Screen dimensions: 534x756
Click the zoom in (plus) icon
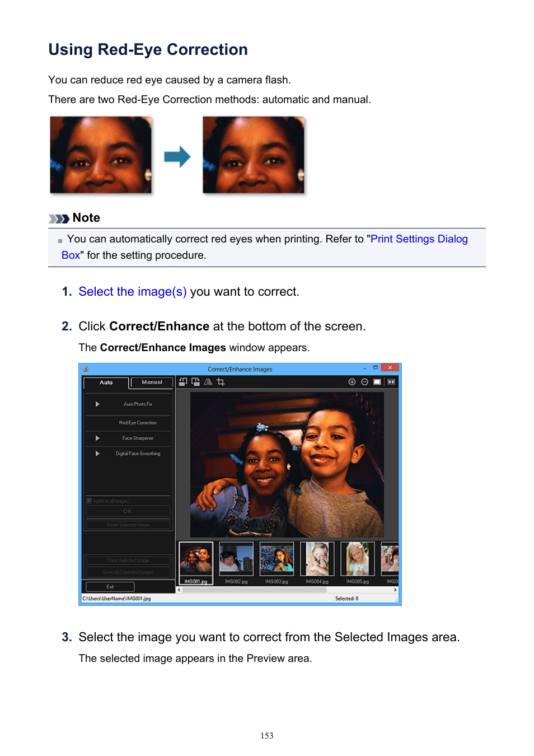352,382
